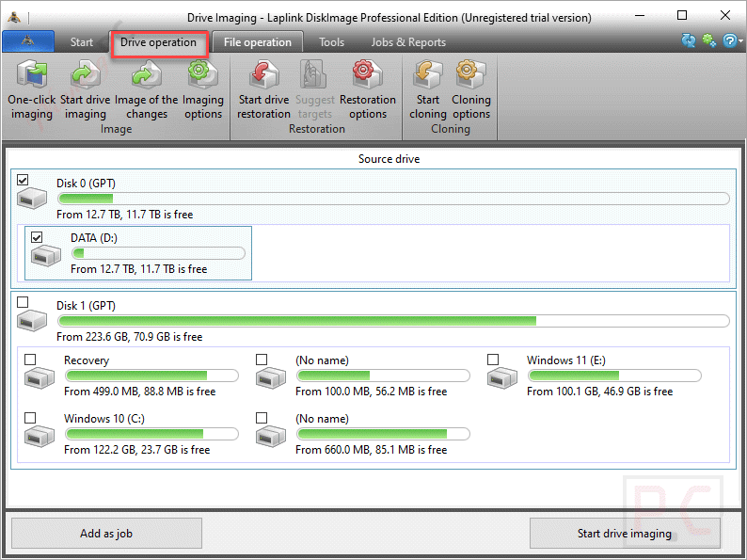Select the Drive operation tab
The width and height of the screenshot is (747, 560).
[x=158, y=42]
